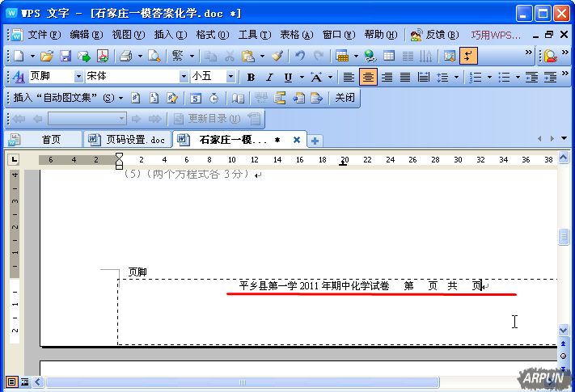This screenshot has width=575, height=392.
Task: Click the Save icon in toolbar
Action: pyautogui.click(x=66, y=56)
